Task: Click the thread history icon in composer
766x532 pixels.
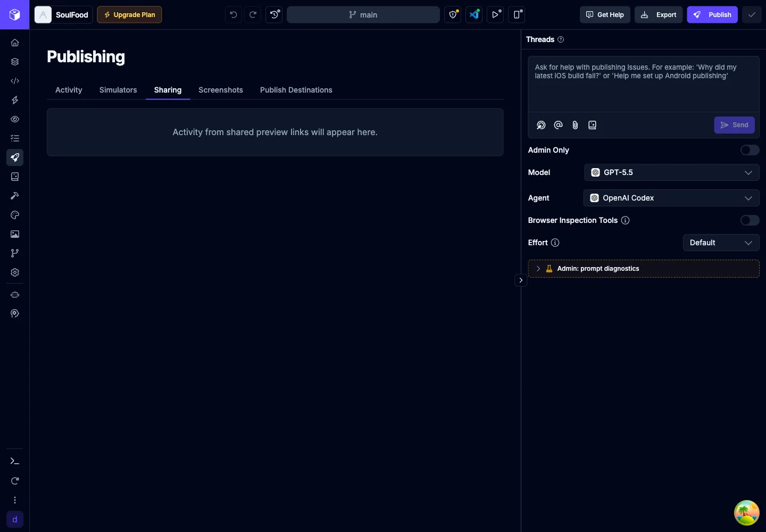Action: click(541, 125)
